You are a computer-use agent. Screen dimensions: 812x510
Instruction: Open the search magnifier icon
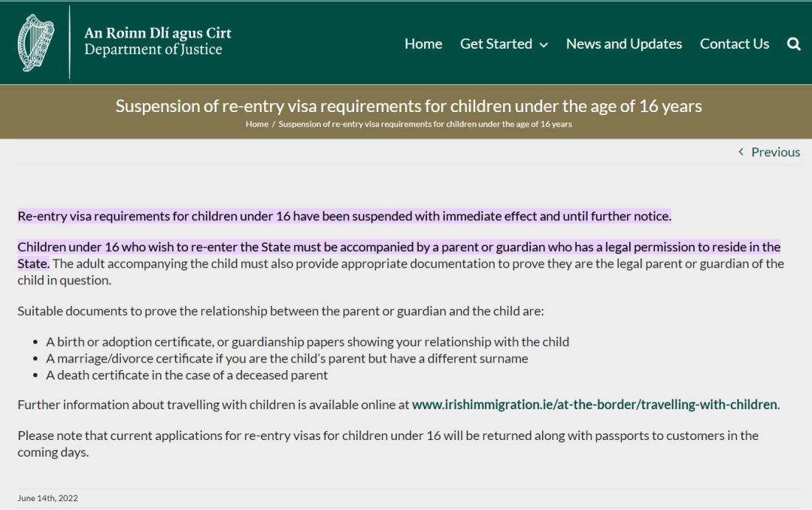793,44
